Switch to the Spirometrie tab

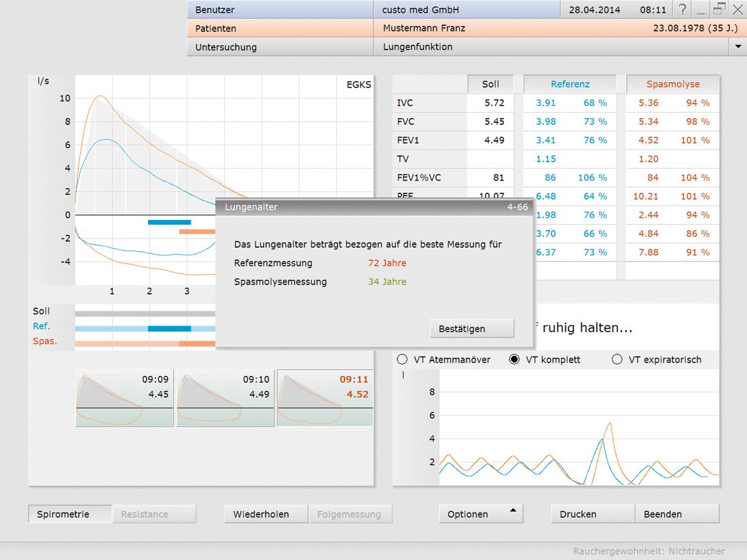70,514
